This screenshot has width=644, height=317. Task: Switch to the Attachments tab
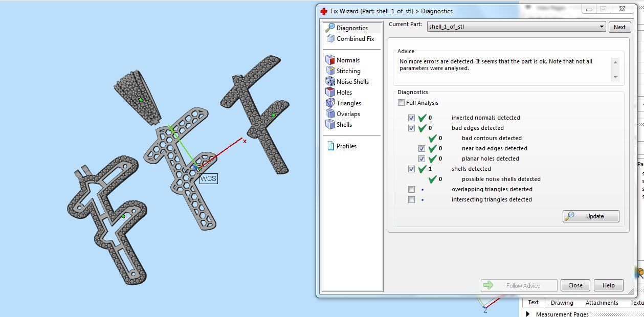pyautogui.click(x=602, y=303)
